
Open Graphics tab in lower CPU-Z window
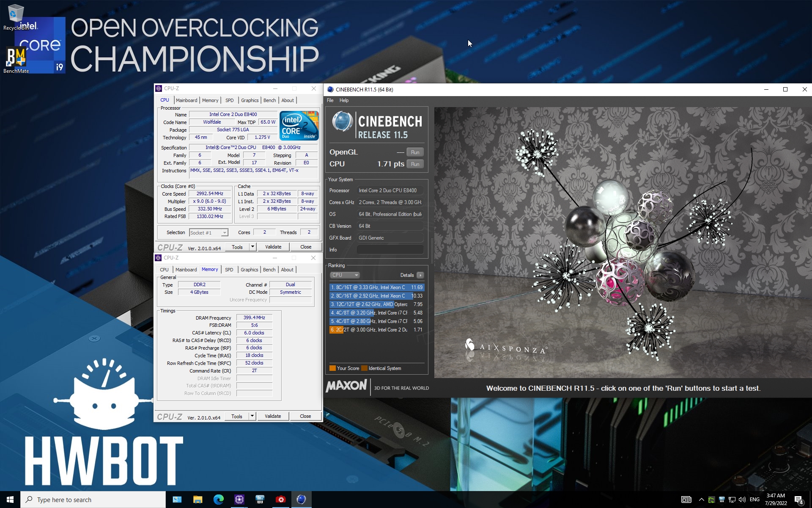[250, 270]
